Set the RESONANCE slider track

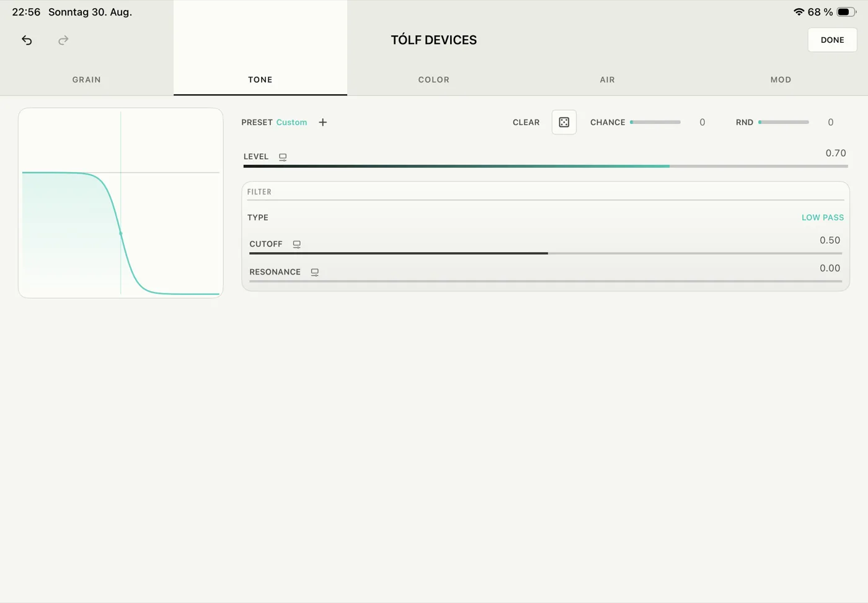[x=546, y=281]
